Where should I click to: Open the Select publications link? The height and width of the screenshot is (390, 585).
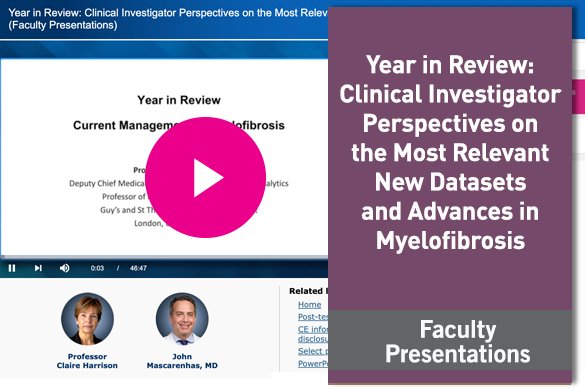(313, 351)
